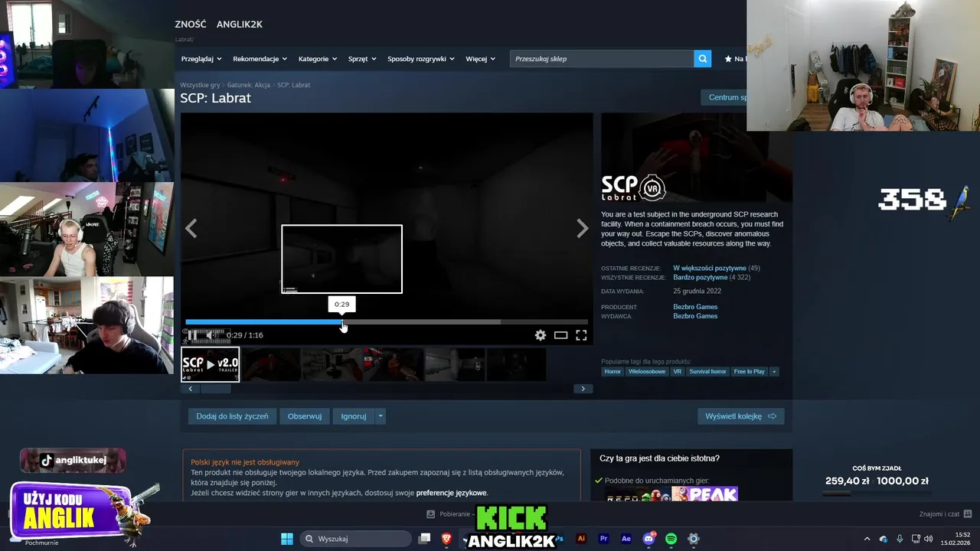Click the wishlist star icon in the store bar
Image resolution: width=980 pixels, height=551 pixels.
pos(728,59)
